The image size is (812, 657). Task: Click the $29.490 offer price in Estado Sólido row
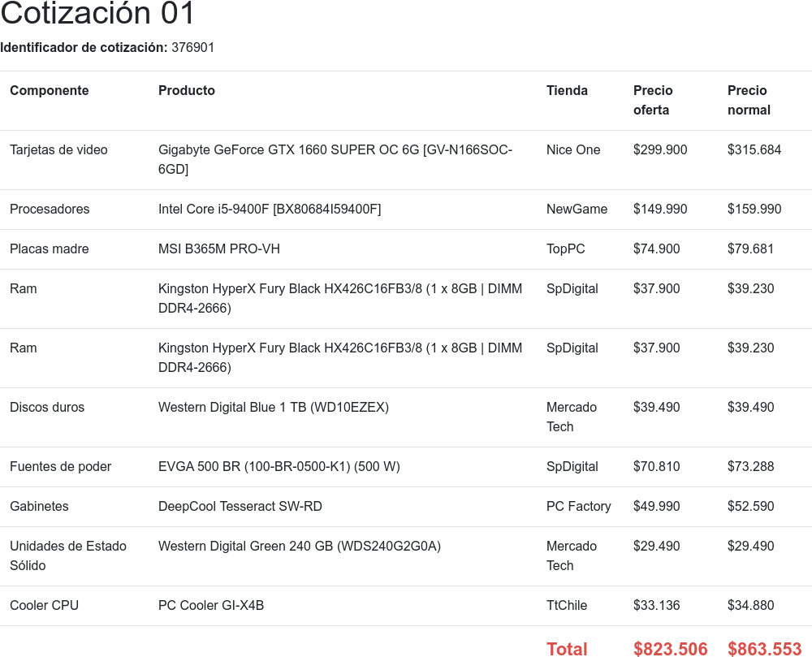pos(657,547)
